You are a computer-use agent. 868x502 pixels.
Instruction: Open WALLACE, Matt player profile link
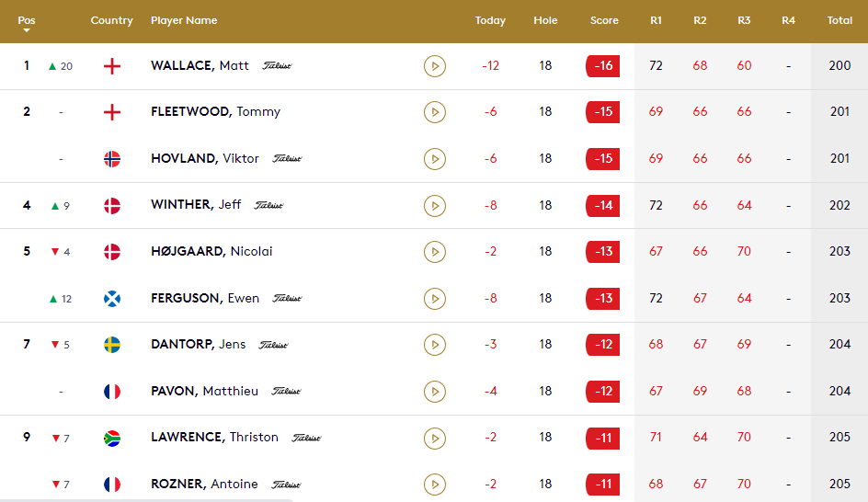point(200,66)
